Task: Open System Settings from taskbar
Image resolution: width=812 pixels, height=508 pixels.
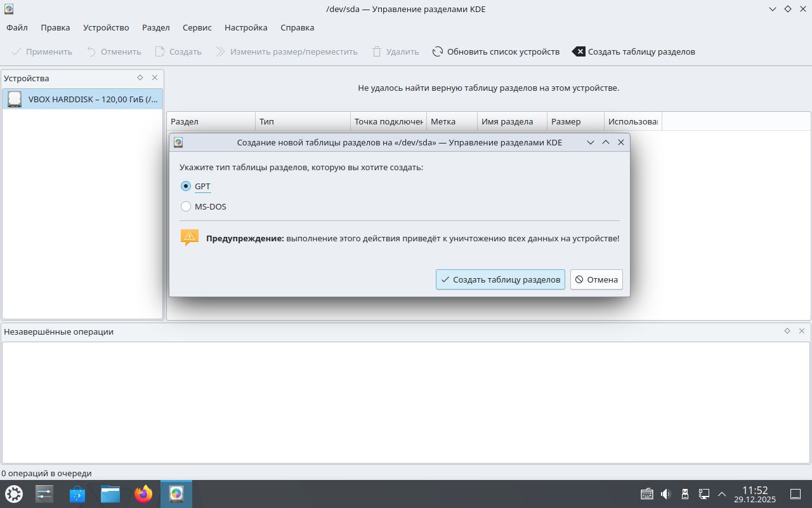Action: [x=44, y=494]
